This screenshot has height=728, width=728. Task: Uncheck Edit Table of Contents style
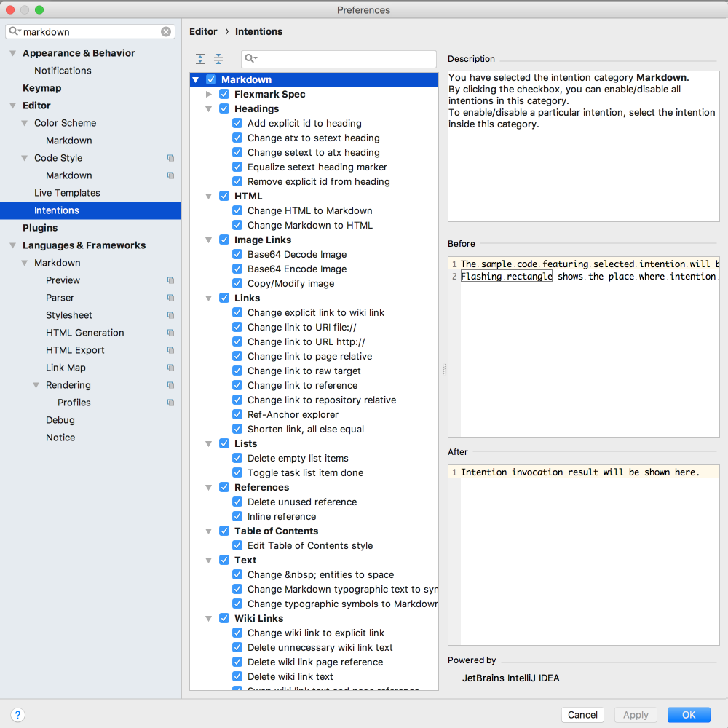coord(237,545)
